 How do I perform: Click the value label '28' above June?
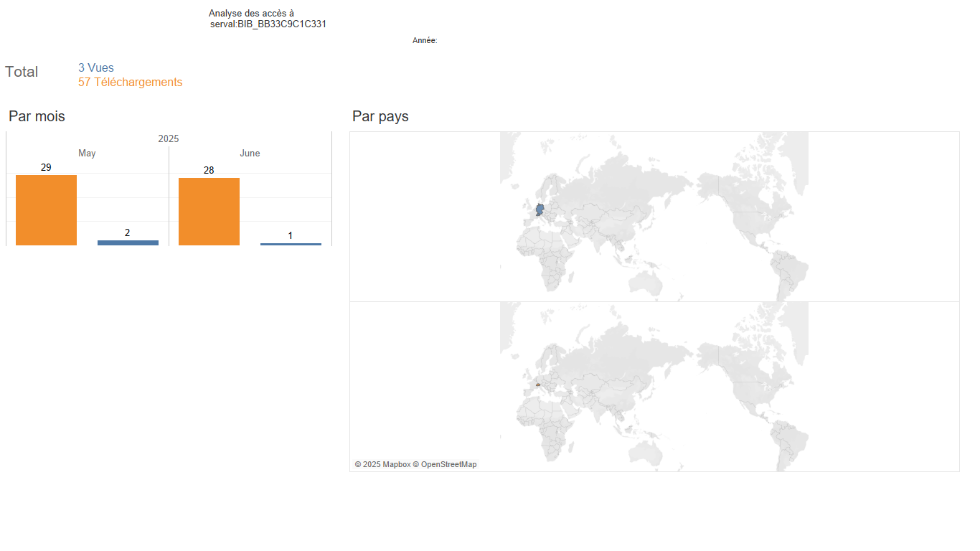[209, 170]
